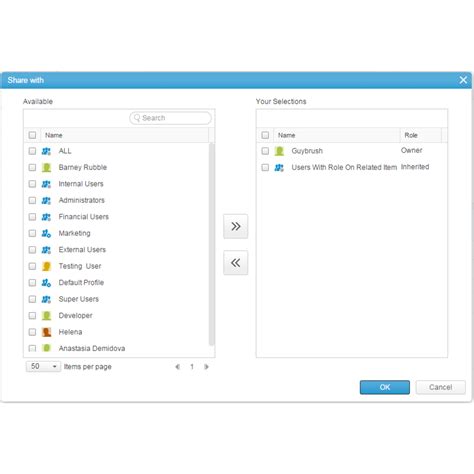Click the magnifier icon in the search box
Screen dimensions: 474x474
tap(137, 118)
